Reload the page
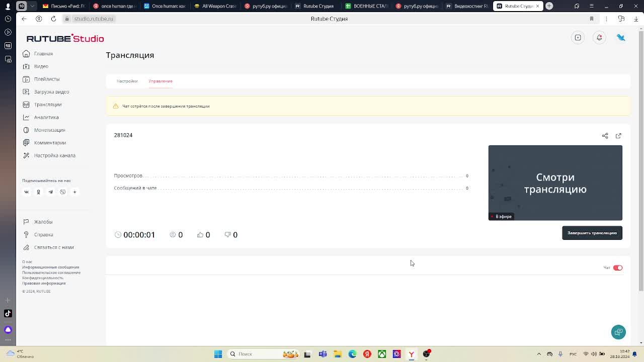 [x=53, y=19]
